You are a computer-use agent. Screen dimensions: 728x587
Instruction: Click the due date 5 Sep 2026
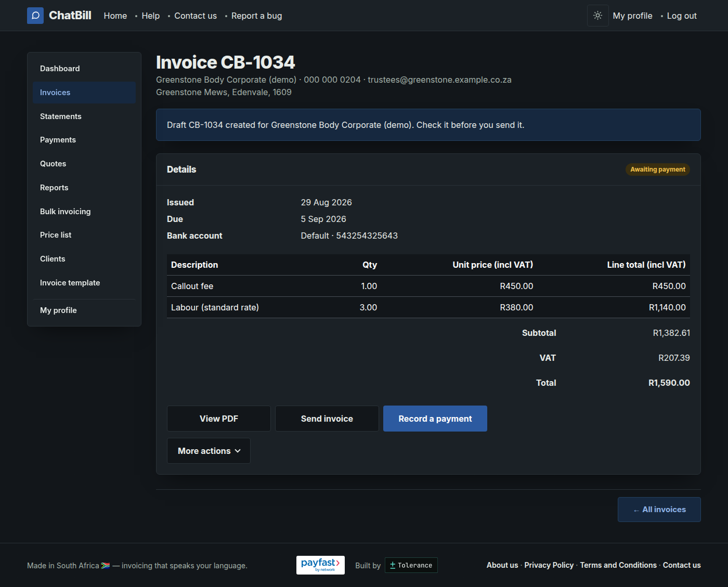pos(323,219)
